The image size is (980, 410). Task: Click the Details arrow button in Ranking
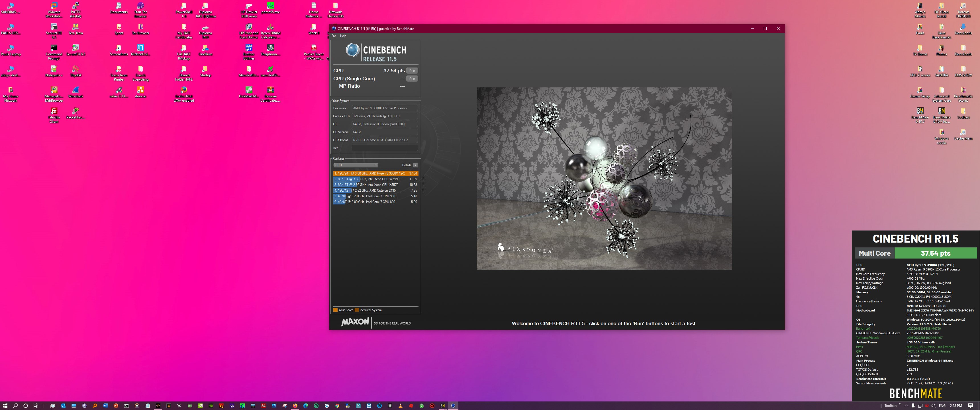pyautogui.click(x=415, y=165)
